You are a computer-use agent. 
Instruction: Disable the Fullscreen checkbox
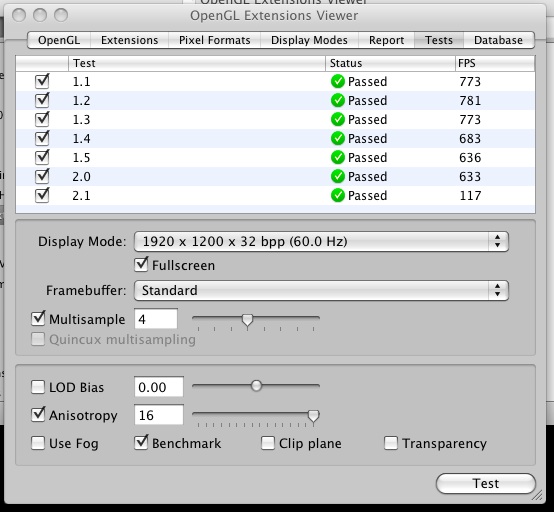click(141, 265)
